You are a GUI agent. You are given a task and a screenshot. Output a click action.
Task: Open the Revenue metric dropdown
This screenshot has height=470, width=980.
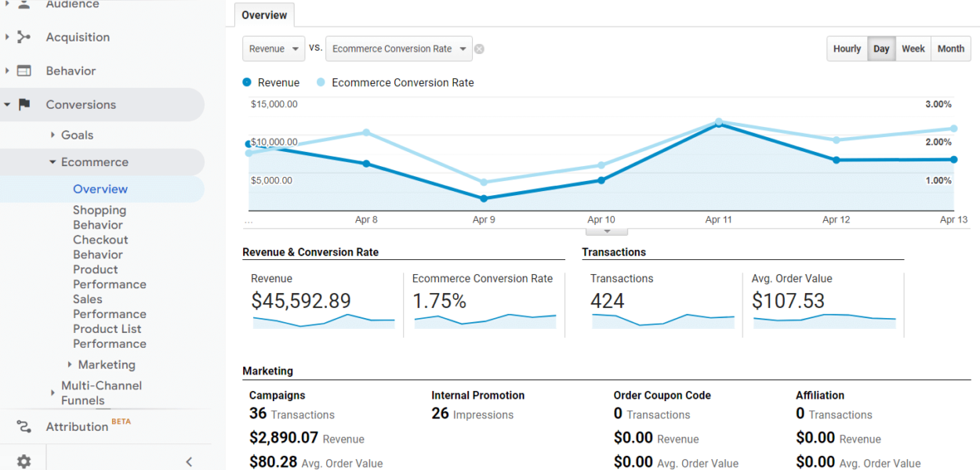[274, 49]
